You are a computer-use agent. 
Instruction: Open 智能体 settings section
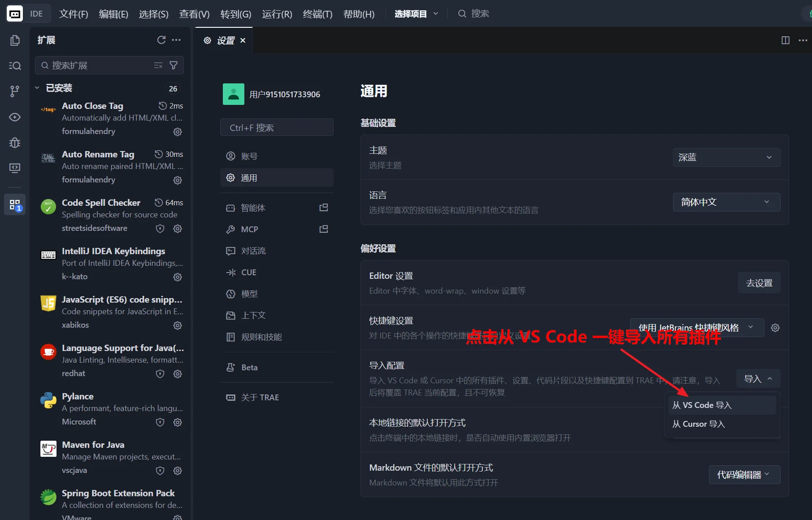(x=277, y=208)
